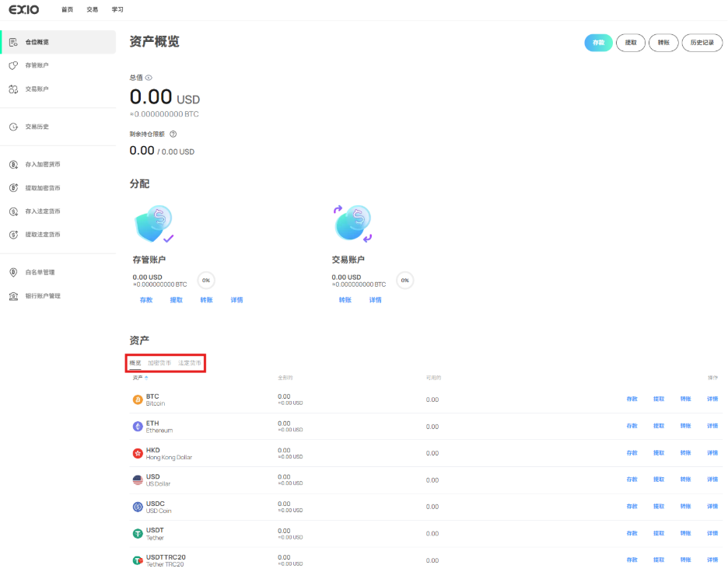
Task: Switch to the 法定货币 assets tab
Action: click(x=190, y=363)
